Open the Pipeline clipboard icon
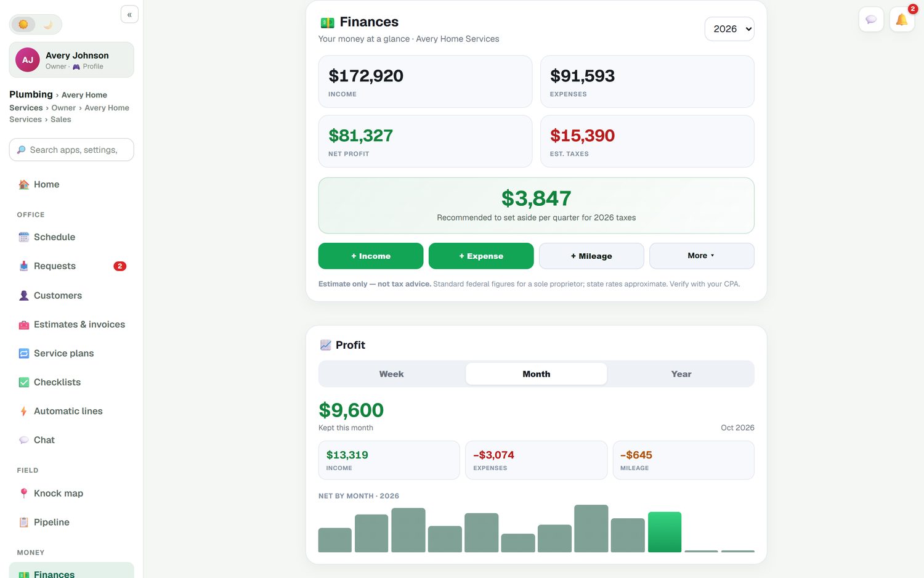This screenshot has width=924, height=578. coord(24,523)
